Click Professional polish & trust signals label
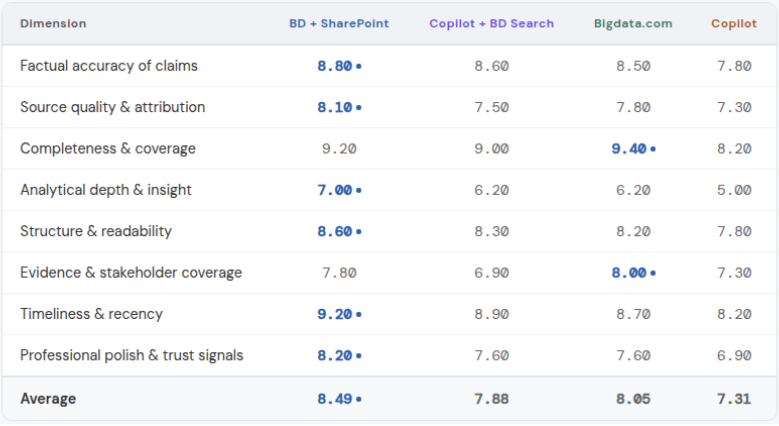779x426 pixels. pos(132,355)
